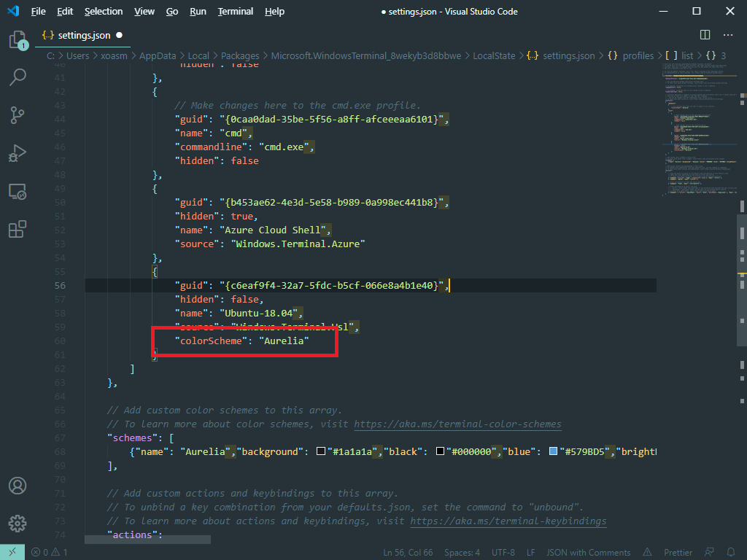Click the UTF-8 encoding selector
Image resolution: width=747 pixels, height=560 pixels.
[503, 553]
